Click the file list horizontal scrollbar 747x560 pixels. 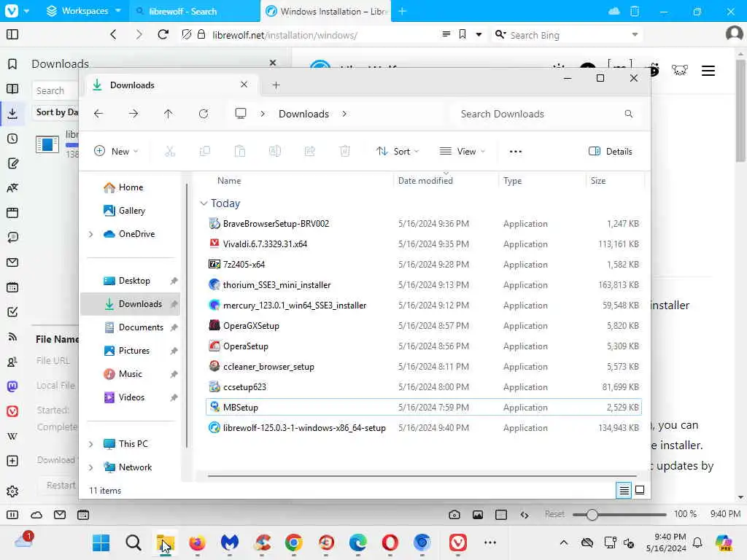[x=422, y=475]
